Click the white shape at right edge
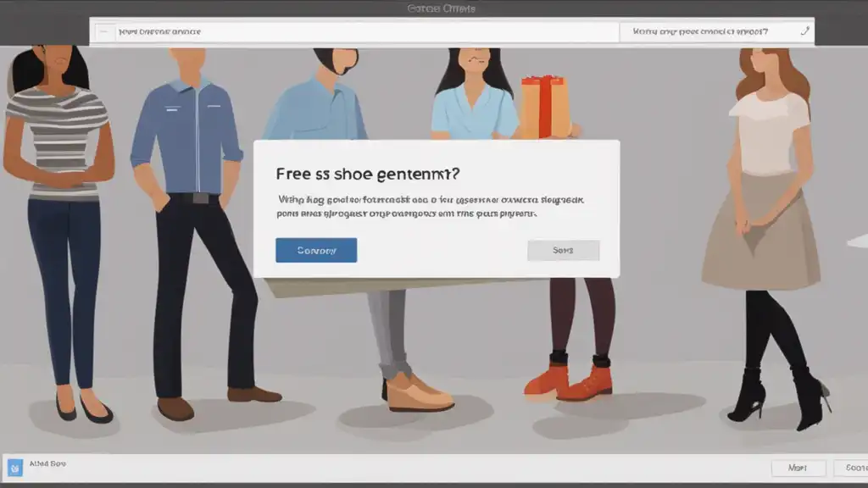The width and height of the screenshot is (868, 488). tap(858, 241)
